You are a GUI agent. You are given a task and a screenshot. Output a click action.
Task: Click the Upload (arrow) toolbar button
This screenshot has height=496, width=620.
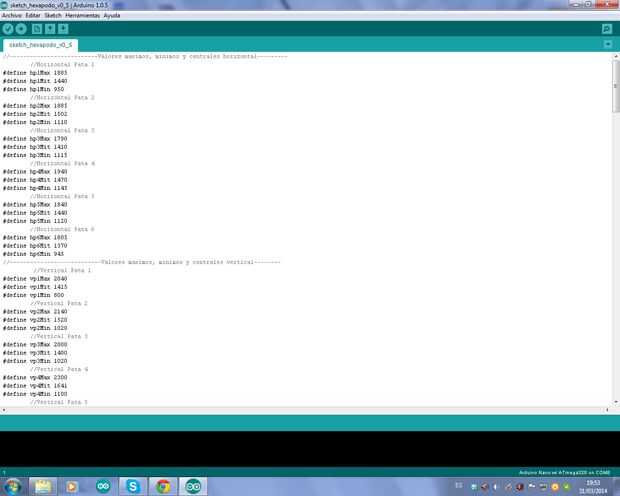click(x=21, y=29)
